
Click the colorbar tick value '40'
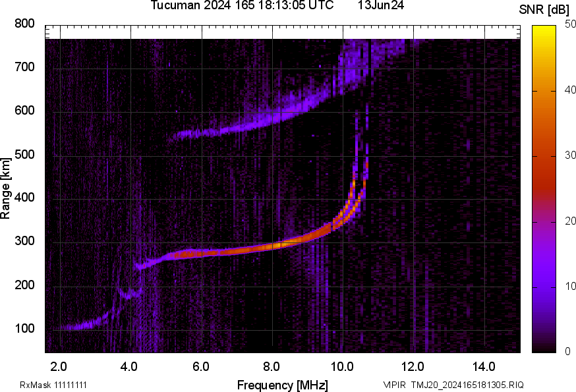(570, 90)
